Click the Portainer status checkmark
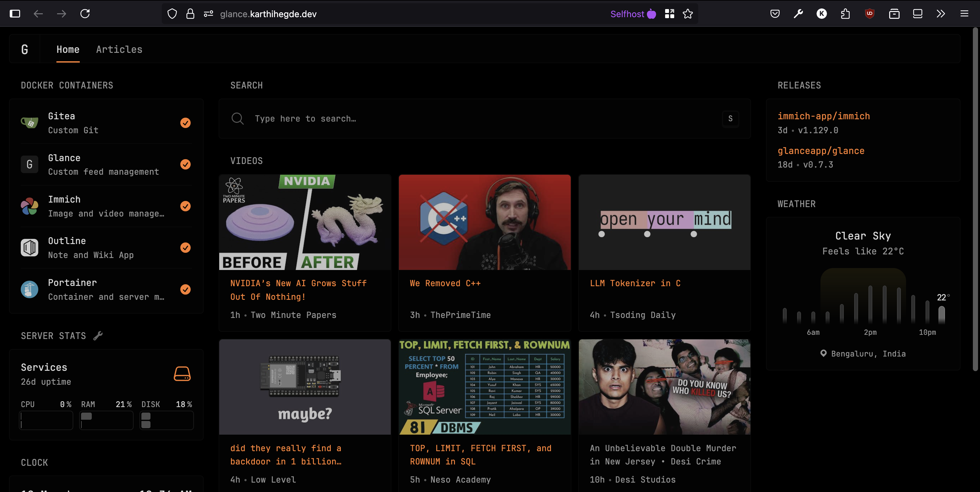The height and width of the screenshot is (492, 980). coord(185,289)
